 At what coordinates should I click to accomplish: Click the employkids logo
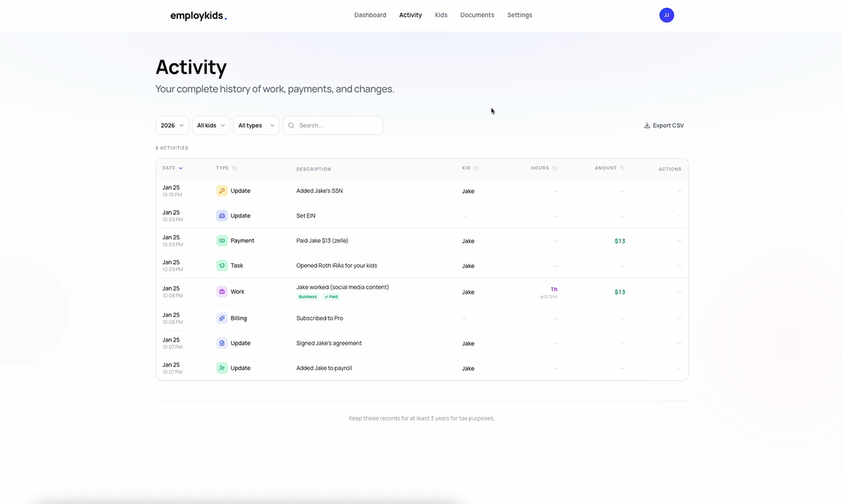198,16
